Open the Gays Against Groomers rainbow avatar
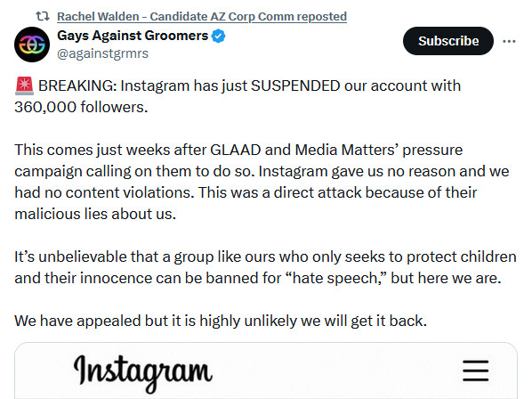The width and height of the screenshot is (532, 399). pyautogui.click(x=32, y=45)
